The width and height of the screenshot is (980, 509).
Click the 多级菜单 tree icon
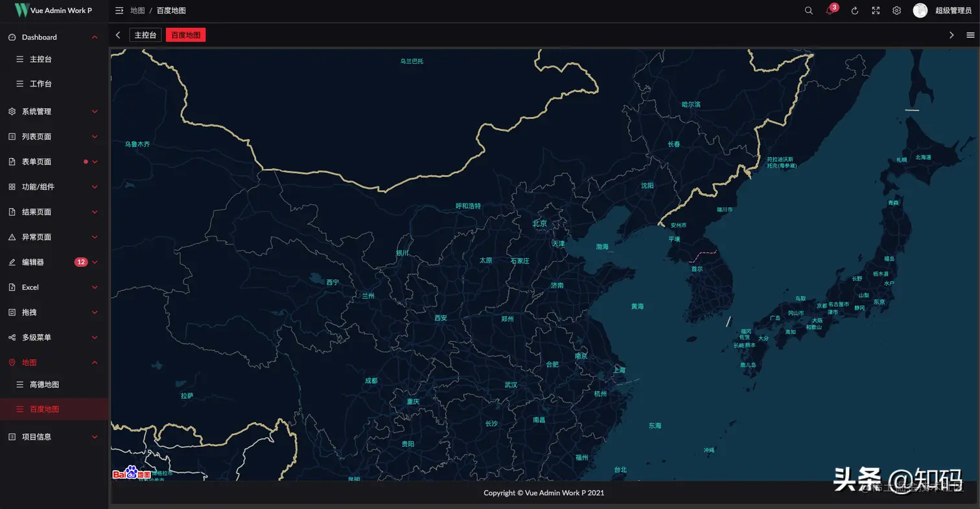pyautogui.click(x=12, y=337)
